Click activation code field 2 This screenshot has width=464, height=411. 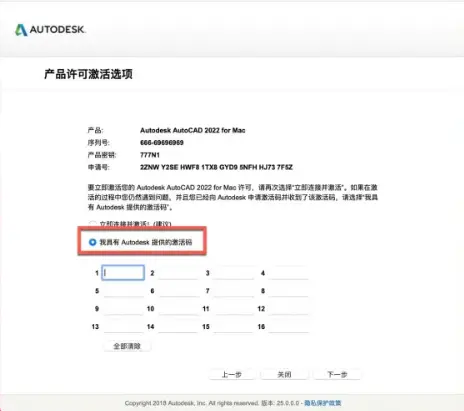tap(178, 273)
